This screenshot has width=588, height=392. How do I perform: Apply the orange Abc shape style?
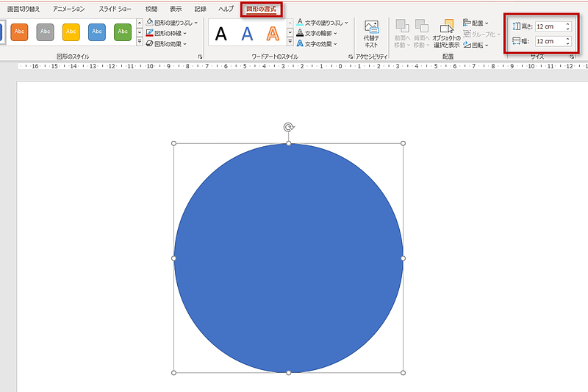tap(19, 32)
